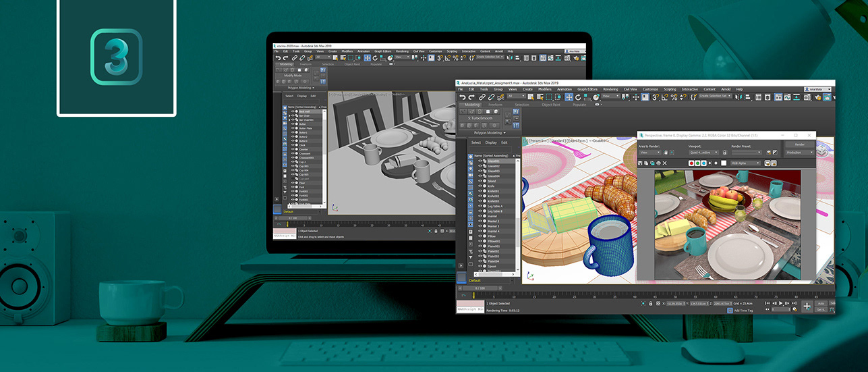Viewport: 868px width, 372px height.
Task: Save image icon in render frame window
Action: (640, 163)
